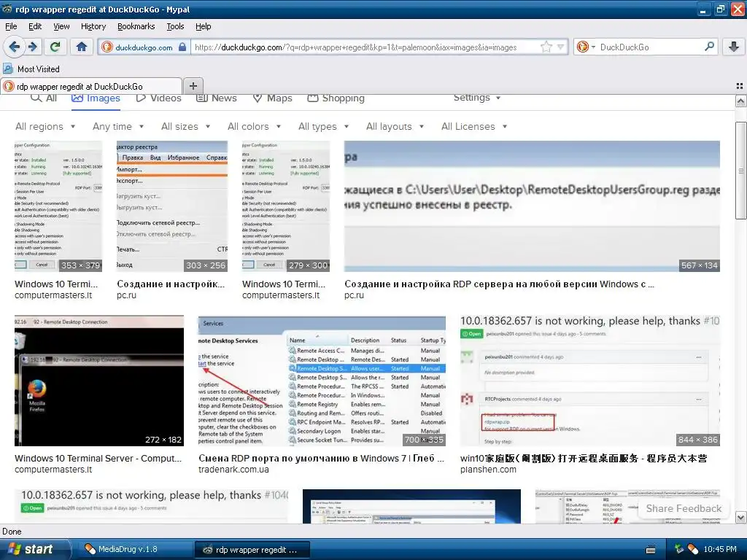Reload the page with refresh icon
Image resolution: width=747 pixels, height=560 pixels.
tap(55, 47)
